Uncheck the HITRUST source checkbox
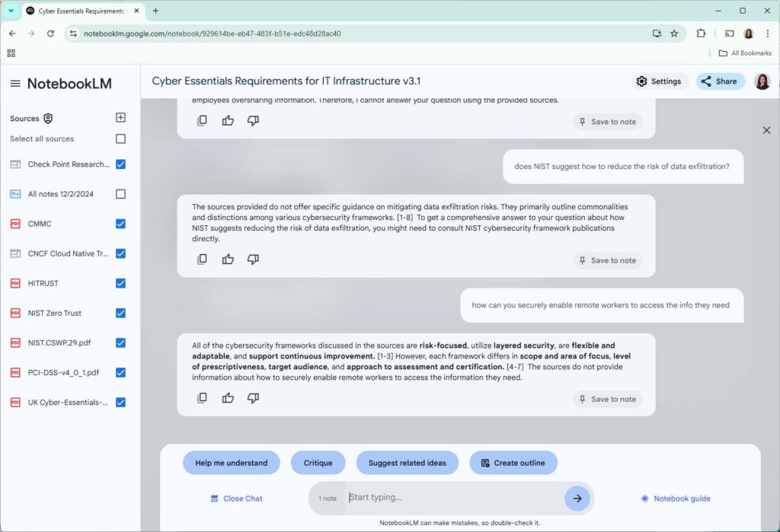Viewport: 780px width, 532px height. (120, 283)
